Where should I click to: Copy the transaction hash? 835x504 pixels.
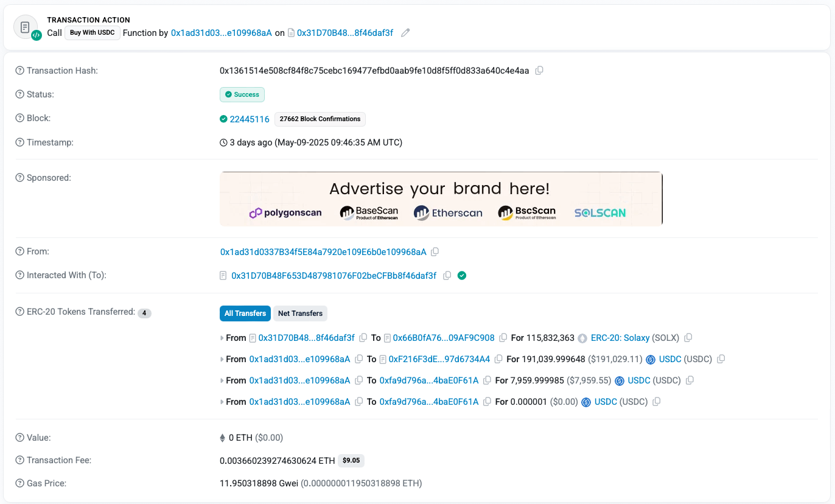539,70
